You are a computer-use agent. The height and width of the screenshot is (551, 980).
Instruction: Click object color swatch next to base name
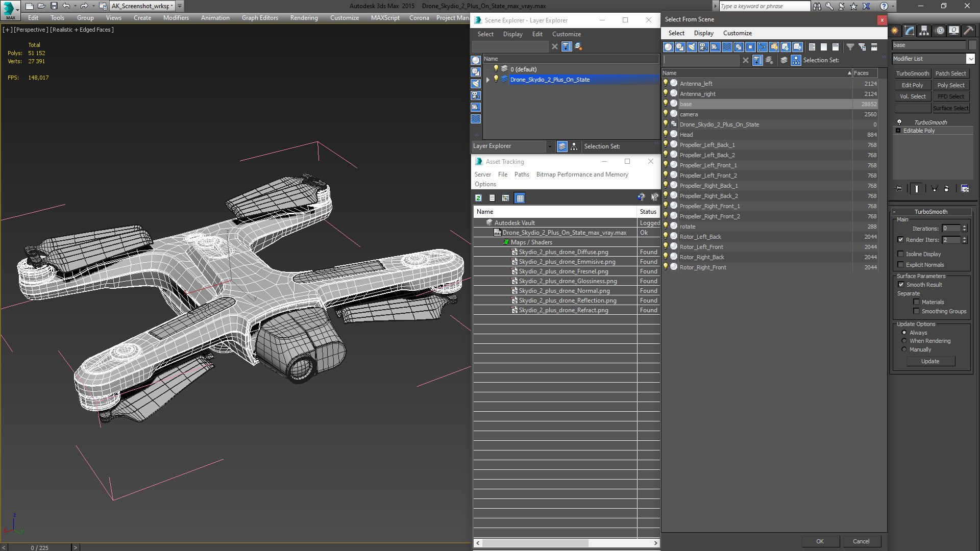click(x=972, y=45)
